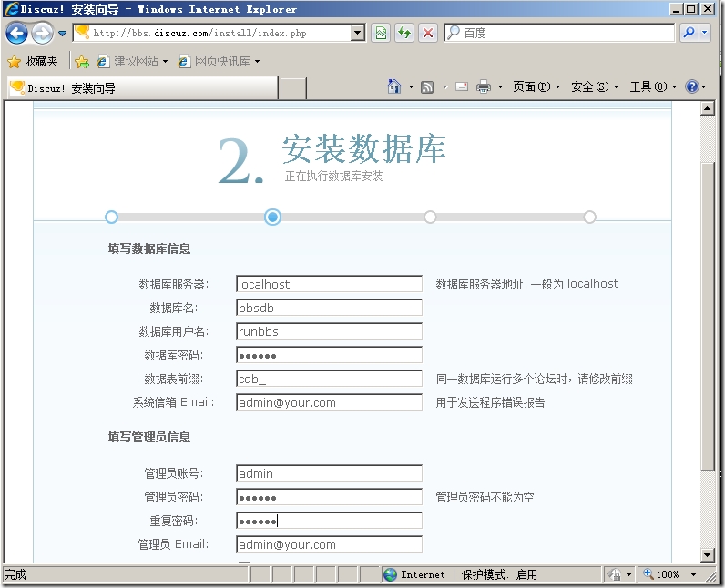Click the 完成 status bar text

point(15,574)
